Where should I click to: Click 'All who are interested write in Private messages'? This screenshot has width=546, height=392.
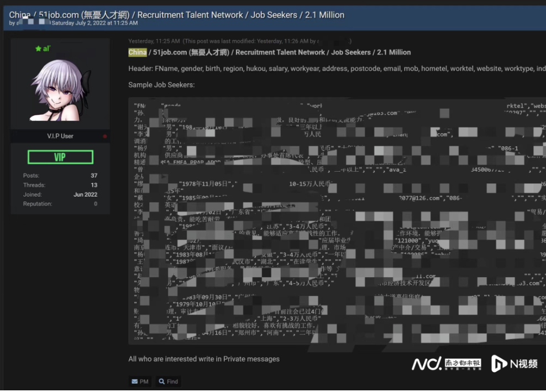[x=204, y=359]
